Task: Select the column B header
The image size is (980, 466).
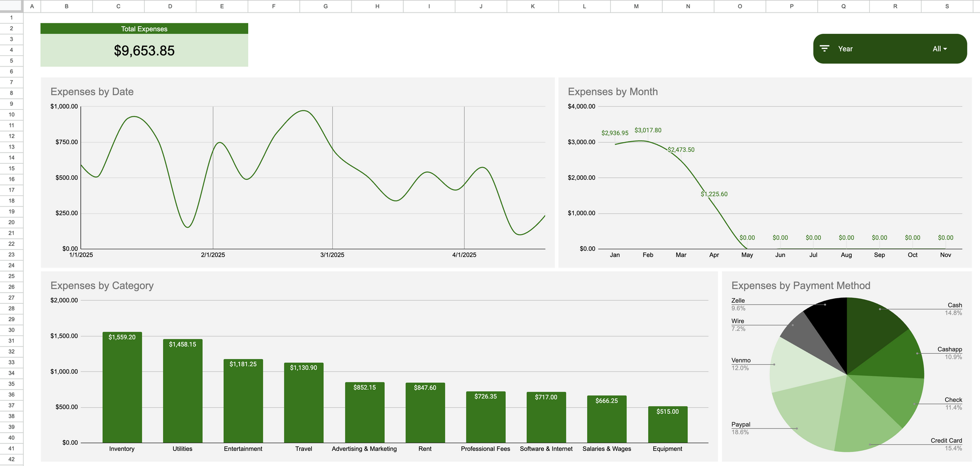Action: pos(66,6)
